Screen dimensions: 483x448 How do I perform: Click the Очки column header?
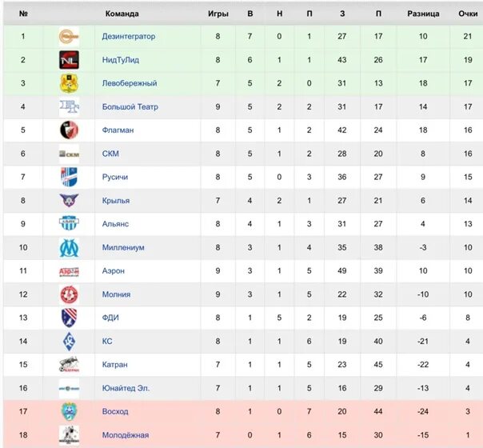point(468,14)
